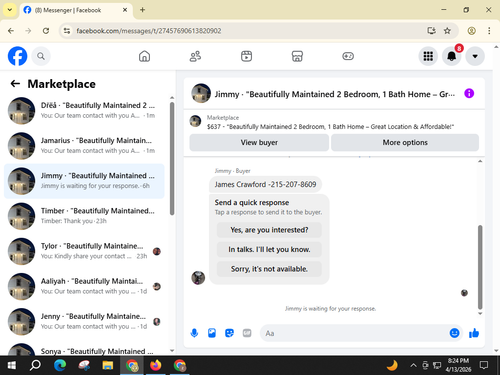Click the Marketplace listing thumbnail under header
Screen dimensions: 500x375
(195, 121)
